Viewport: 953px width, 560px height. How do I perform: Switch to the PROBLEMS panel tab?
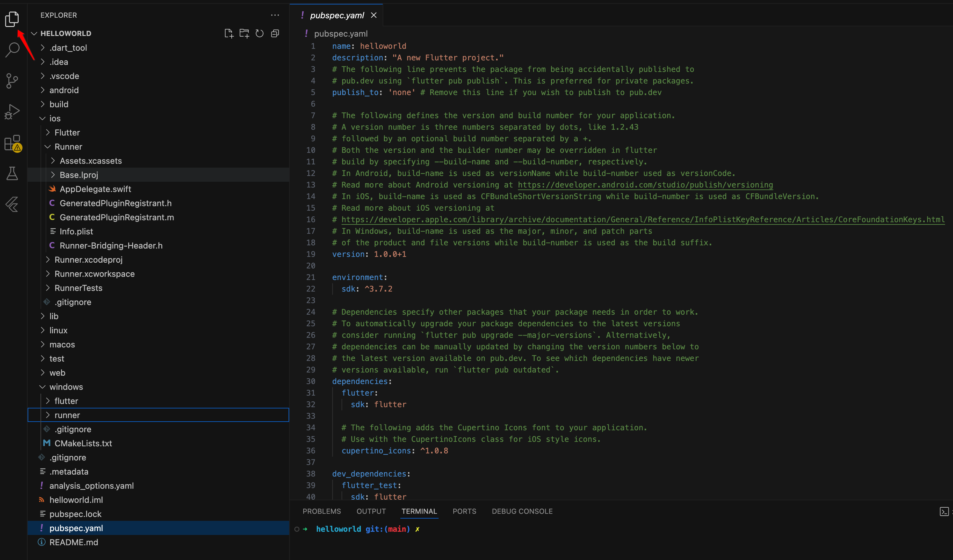pos(321,511)
